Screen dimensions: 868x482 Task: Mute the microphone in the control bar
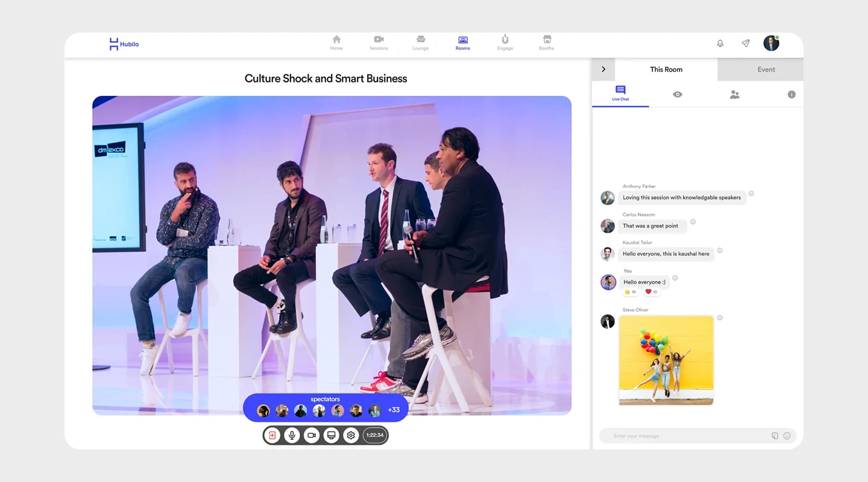click(292, 435)
